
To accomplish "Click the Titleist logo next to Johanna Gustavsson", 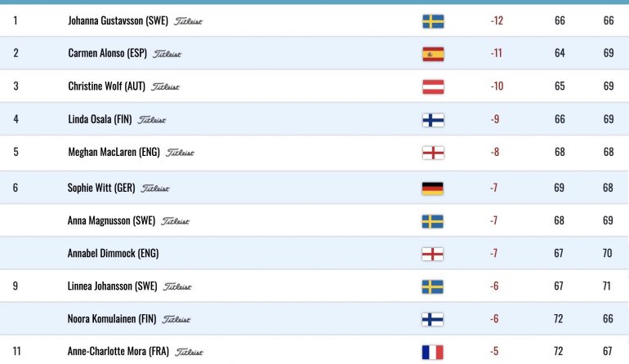I will coord(188,21).
